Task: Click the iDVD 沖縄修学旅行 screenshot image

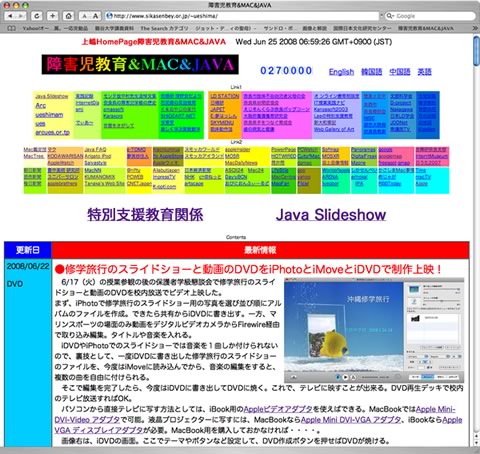Action: point(374,331)
